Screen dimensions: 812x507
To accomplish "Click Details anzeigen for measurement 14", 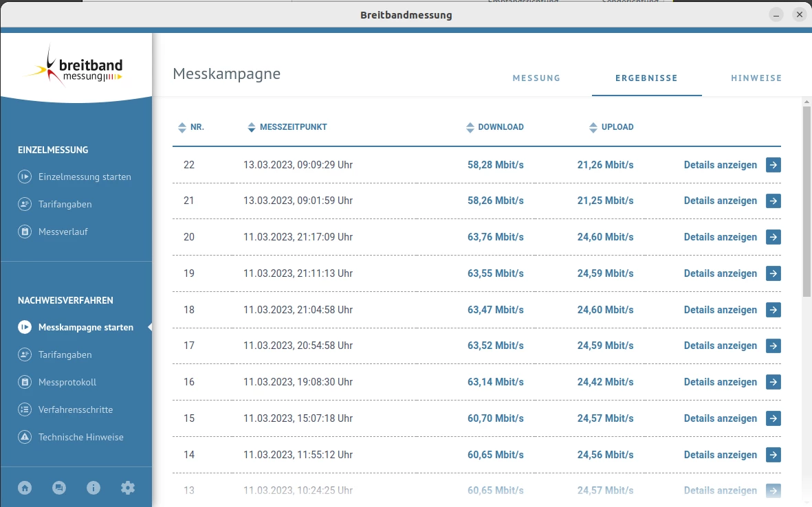I will pyautogui.click(x=721, y=455).
